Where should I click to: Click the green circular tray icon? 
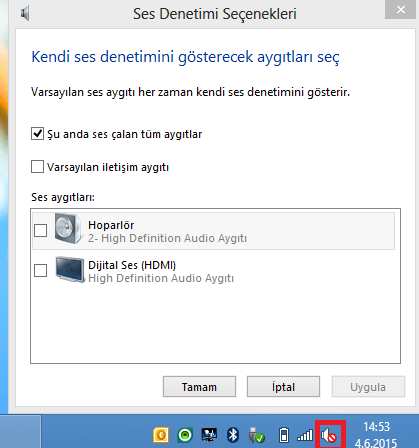click(x=185, y=435)
